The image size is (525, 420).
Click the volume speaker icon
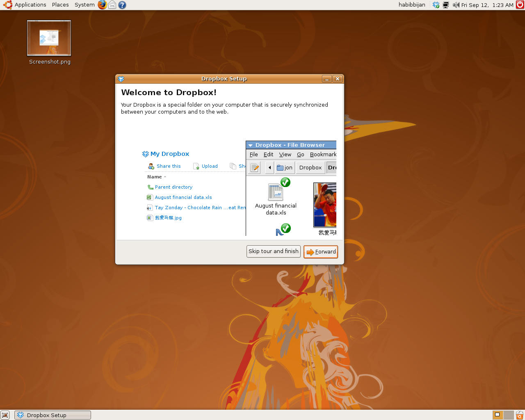(456, 5)
